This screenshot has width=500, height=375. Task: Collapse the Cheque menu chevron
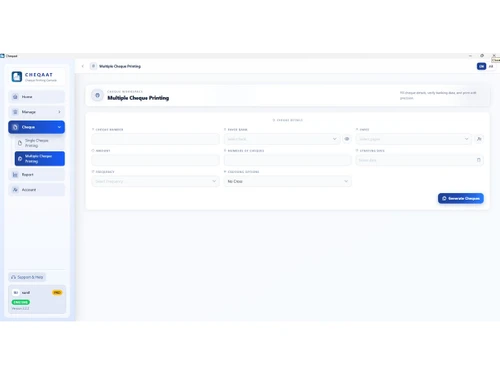click(59, 127)
